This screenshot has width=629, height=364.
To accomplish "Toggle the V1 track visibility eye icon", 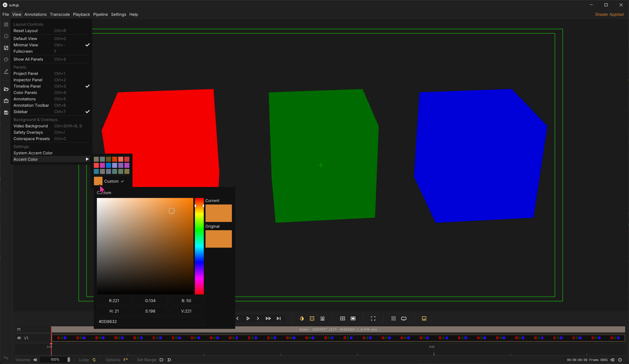I will [19, 338].
